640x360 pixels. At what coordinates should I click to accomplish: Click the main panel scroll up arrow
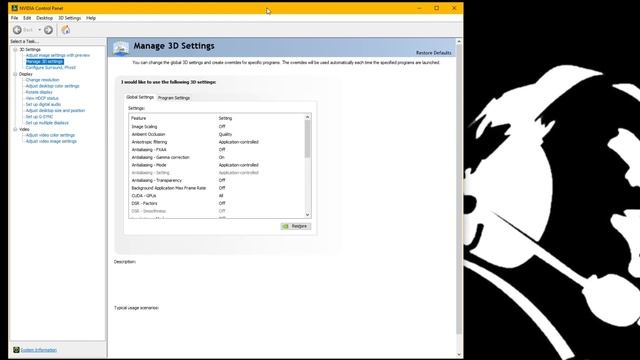[x=459, y=41]
